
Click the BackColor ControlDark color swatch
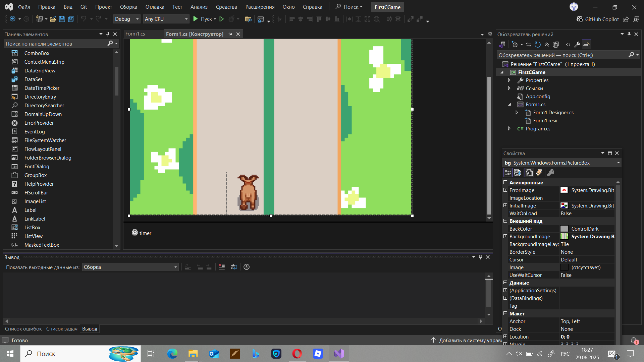coord(564,229)
